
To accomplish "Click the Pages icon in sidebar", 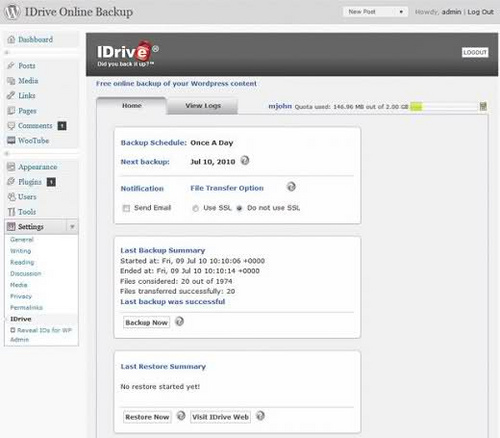I will [x=11, y=111].
